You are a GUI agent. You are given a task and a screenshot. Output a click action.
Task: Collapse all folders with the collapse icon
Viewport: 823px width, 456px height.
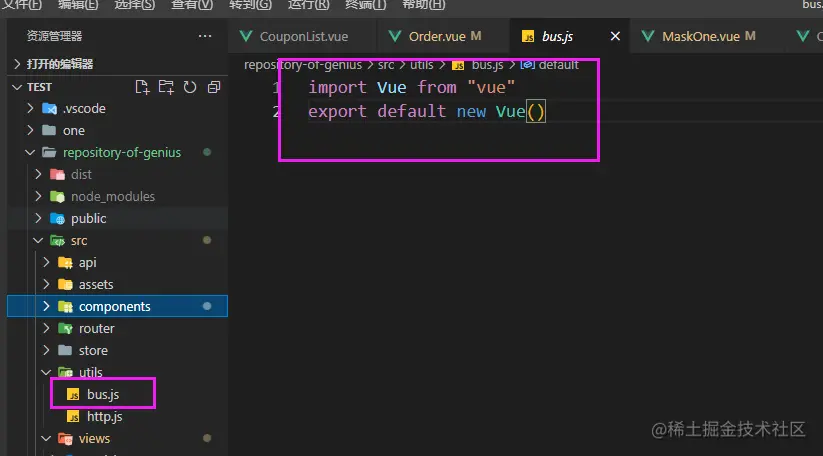pyautogui.click(x=214, y=87)
